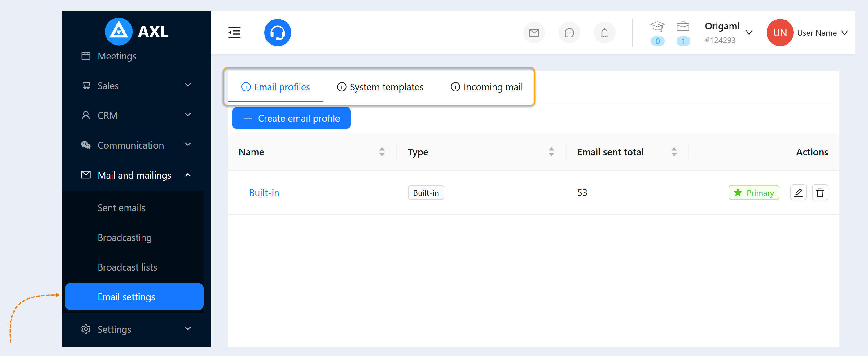Viewport: 868px width, 356px height.
Task: Click the Sales menu label
Action: (108, 85)
